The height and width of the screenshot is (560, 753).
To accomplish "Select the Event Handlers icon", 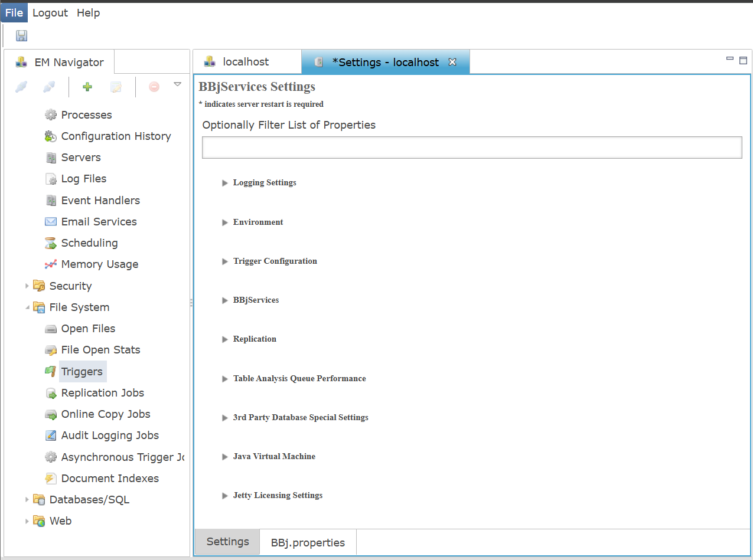I will pyautogui.click(x=51, y=201).
